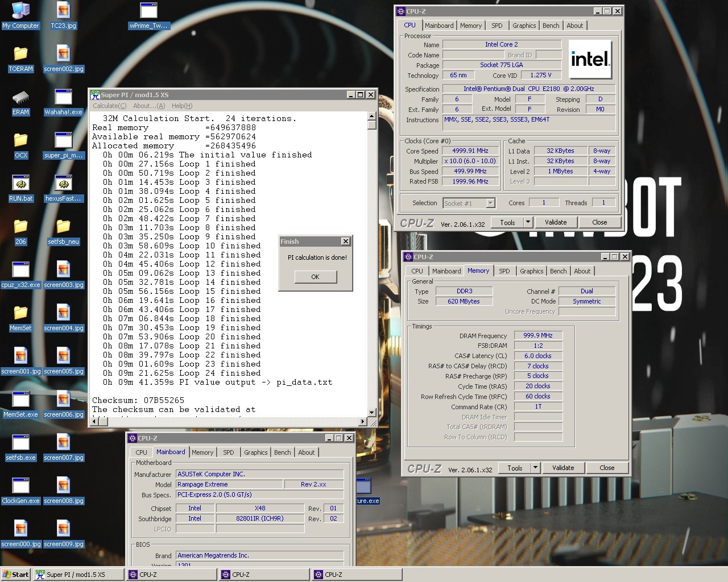Image resolution: width=728 pixels, height=582 pixels.
Task: Switch to CPU tab in Memory CPU-Z window
Action: (417, 271)
